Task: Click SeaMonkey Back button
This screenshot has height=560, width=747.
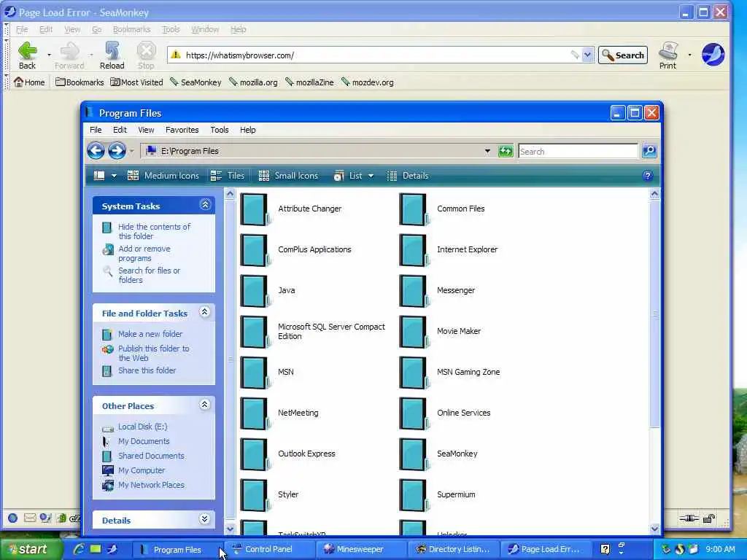Action: [27, 55]
